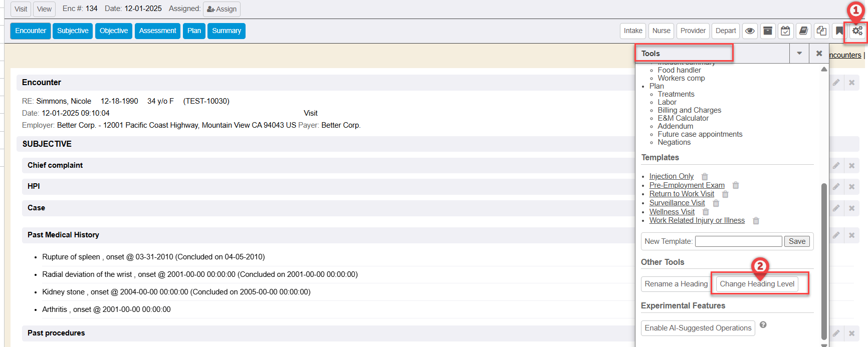Open the gears tools icon

(857, 31)
